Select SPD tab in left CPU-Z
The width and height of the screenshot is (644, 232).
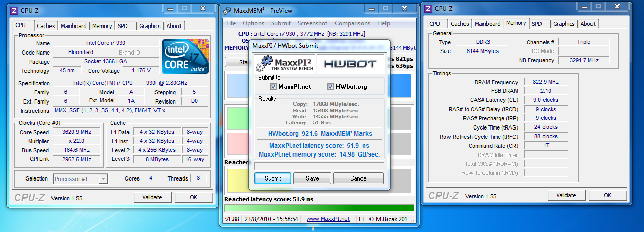[x=123, y=26]
